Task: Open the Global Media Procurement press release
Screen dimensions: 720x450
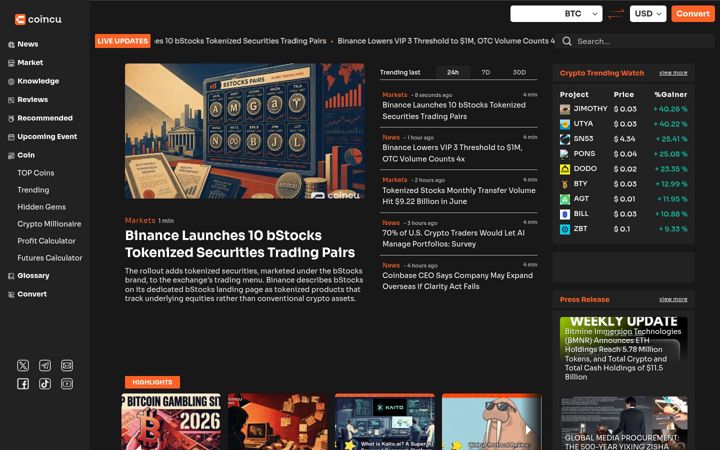Action: click(623, 423)
